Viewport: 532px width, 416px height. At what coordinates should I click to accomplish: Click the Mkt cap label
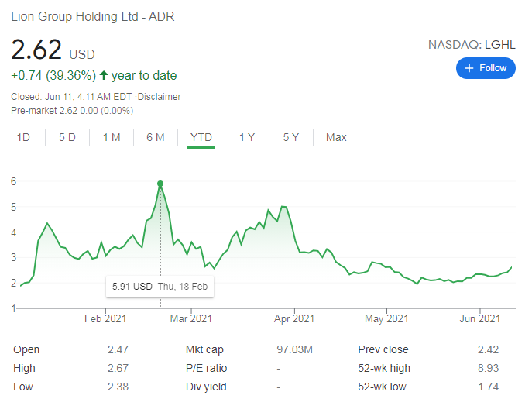204,349
